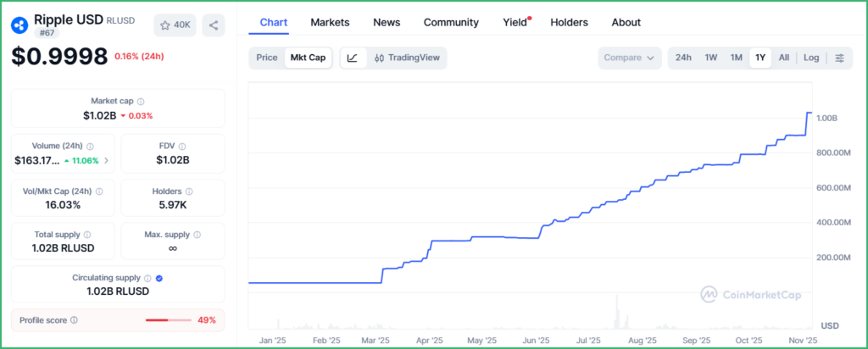The image size is (868, 349).
Task: Show All time range data
Action: pyautogui.click(x=784, y=58)
